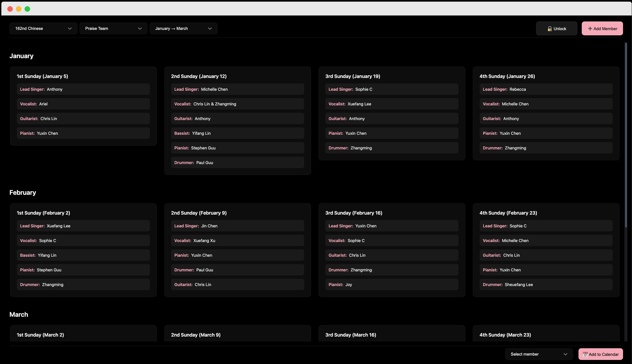This screenshot has width=632, height=364.
Task: Select February 9 Vocalist: Xuefang Xu row
Action: 238,240
